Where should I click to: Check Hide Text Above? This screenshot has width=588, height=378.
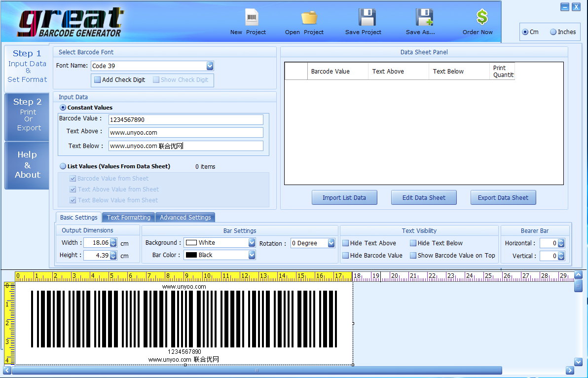coord(346,243)
